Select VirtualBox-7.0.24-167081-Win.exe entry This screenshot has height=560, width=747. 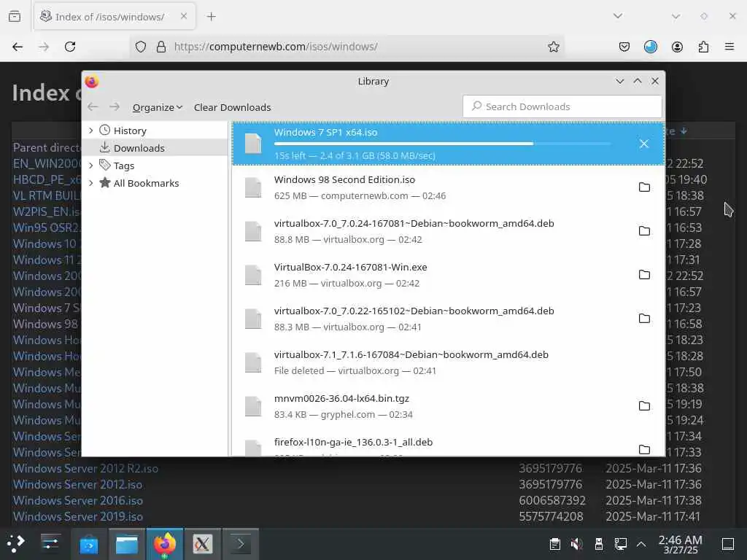[448, 275]
